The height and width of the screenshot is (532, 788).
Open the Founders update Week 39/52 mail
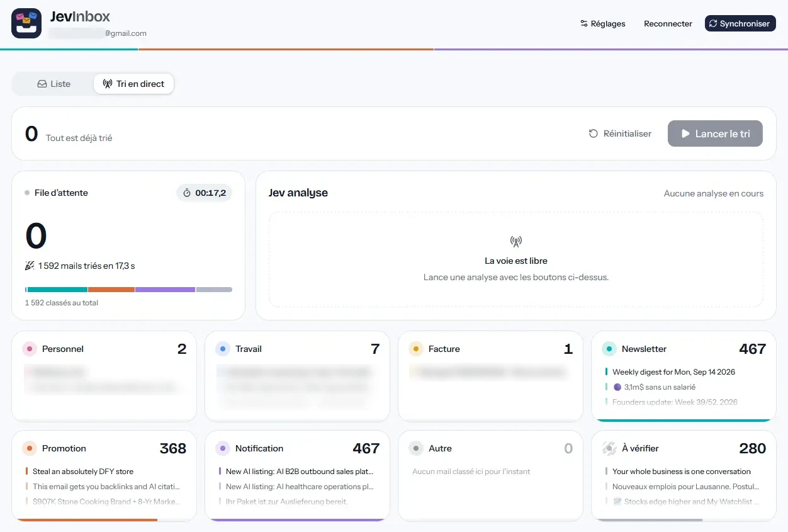click(x=675, y=402)
